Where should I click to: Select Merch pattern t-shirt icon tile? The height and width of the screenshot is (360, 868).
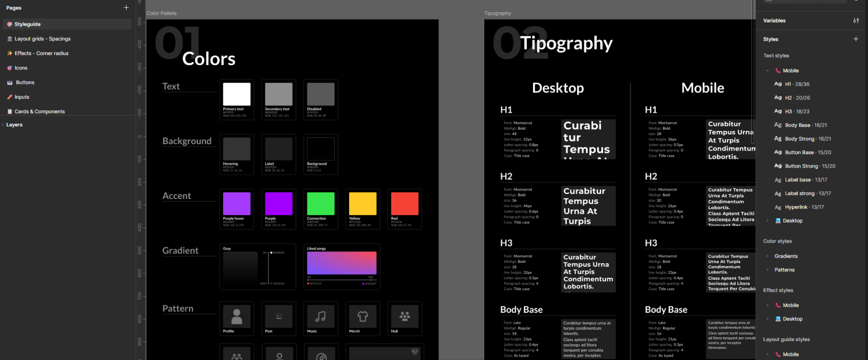coord(363,316)
